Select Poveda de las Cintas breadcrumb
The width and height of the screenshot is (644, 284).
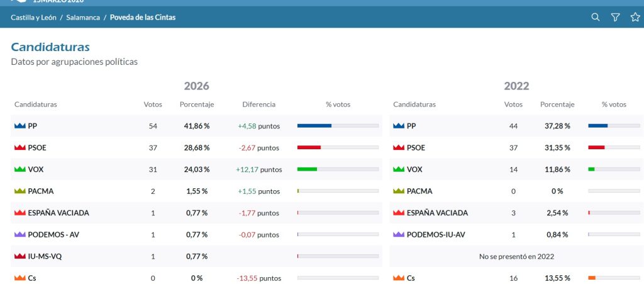pyautogui.click(x=143, y=18)
